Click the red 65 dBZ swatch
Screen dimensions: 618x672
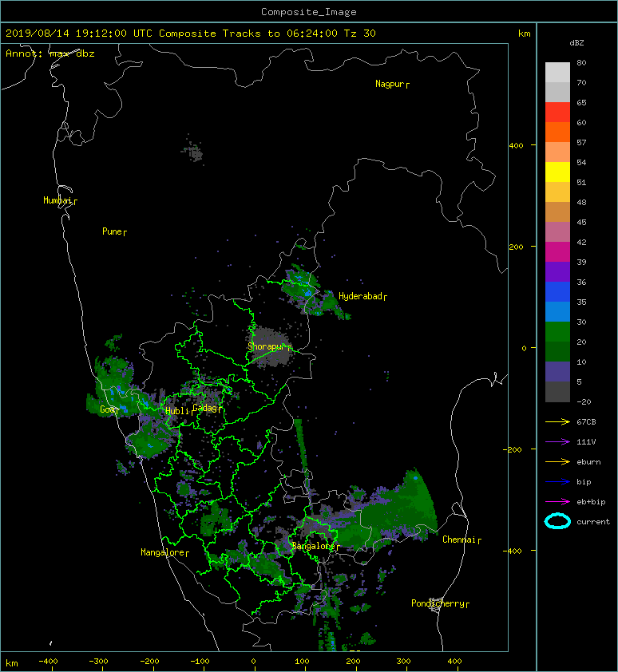tap(557, 112)
